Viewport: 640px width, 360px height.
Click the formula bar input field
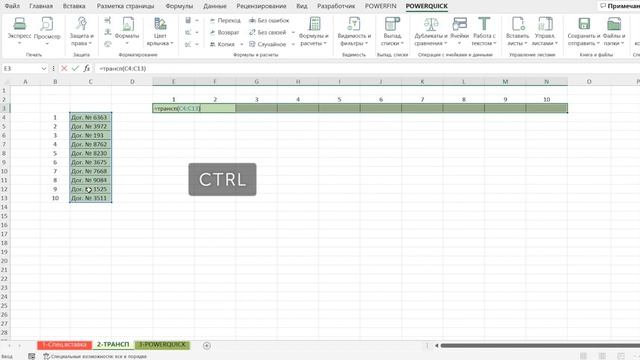367,69
